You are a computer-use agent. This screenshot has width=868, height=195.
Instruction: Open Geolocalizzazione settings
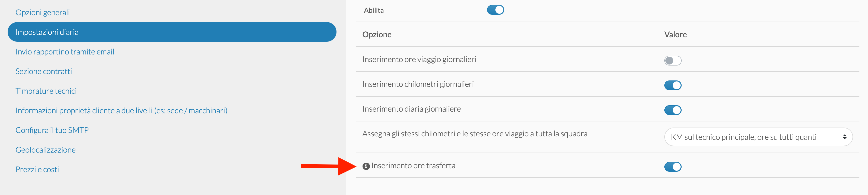45,150
